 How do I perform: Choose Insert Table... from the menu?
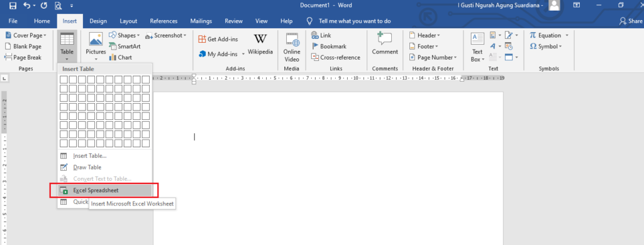pos(105,156)
